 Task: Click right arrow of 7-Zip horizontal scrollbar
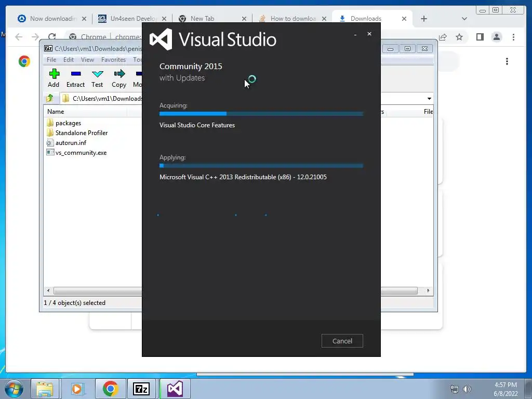click(428, 291)
